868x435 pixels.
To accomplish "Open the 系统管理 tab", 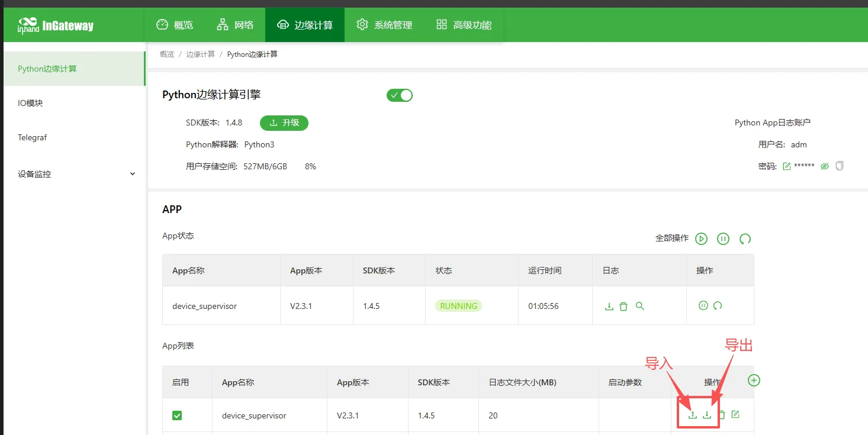I will pos(384,25).
